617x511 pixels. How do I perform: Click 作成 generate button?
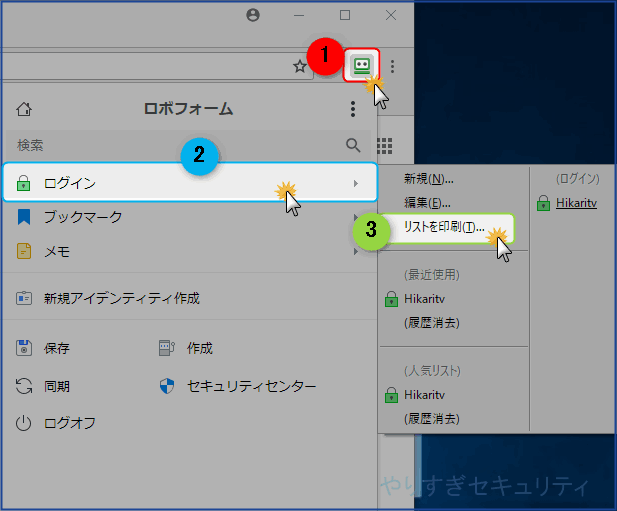click(200, 348)
